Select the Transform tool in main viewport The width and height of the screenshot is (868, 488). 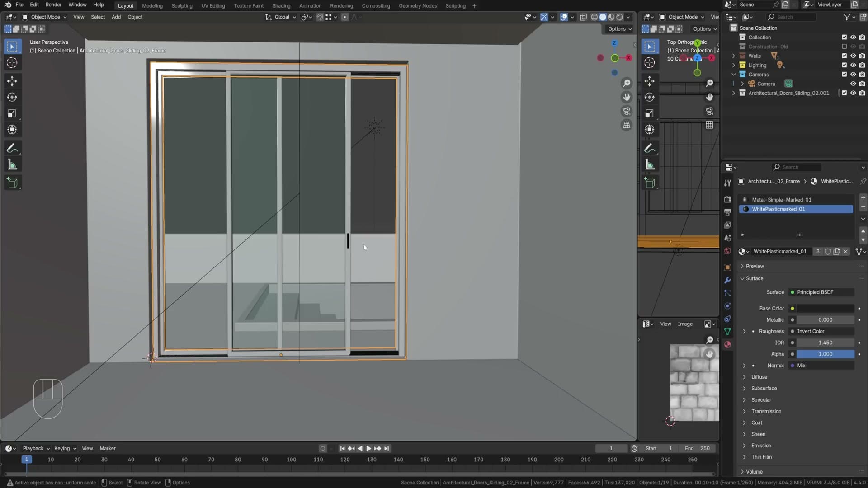coord(12,130)
